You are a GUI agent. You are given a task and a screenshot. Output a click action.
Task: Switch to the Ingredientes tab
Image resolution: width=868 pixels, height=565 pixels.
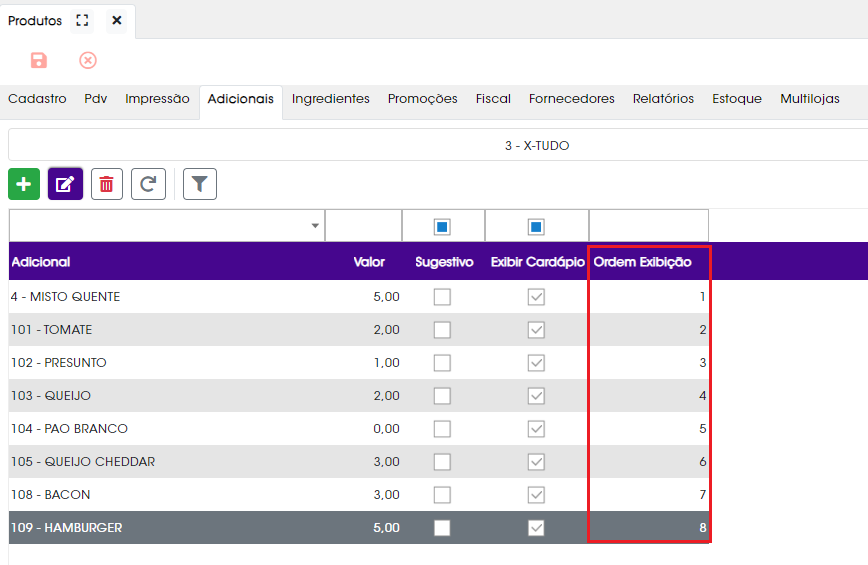pos(330,99)
